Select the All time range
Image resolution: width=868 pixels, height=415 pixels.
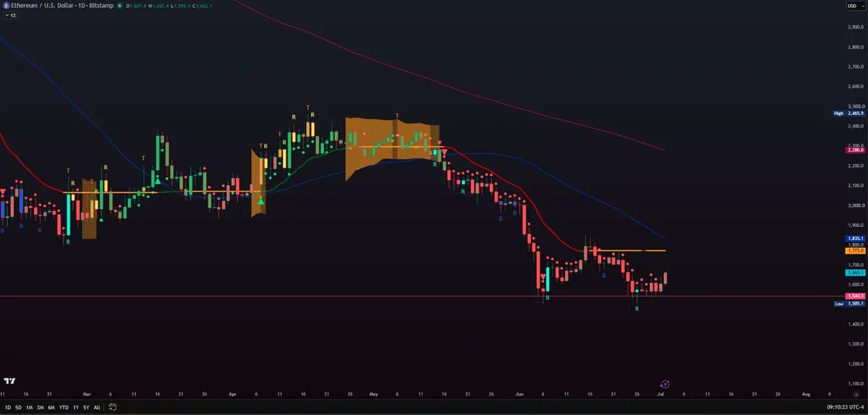(97, 408)
